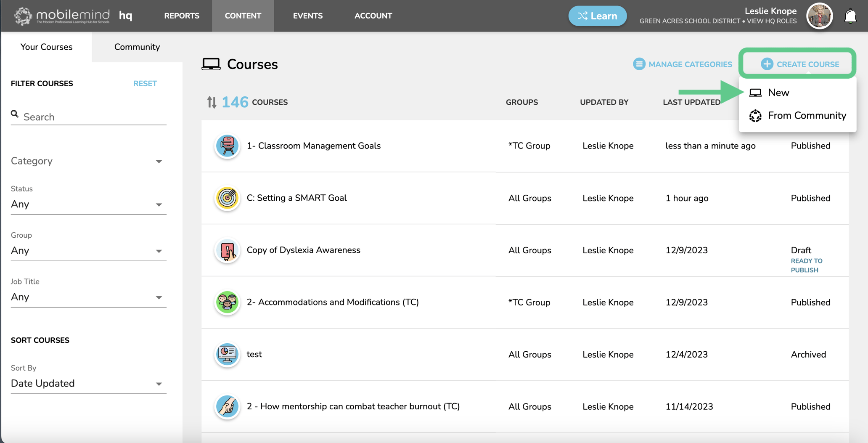Click the Classroom Management Goals course thumbnail icon
Viewport: 868px width, 443px height.
pyautogui.click(x=227, y=146)
